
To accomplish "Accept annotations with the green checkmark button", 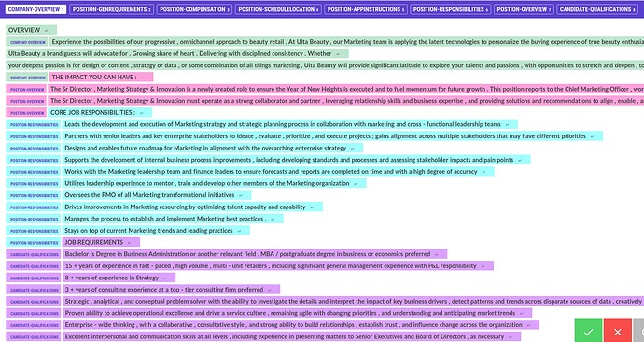I will coord(588,331).
